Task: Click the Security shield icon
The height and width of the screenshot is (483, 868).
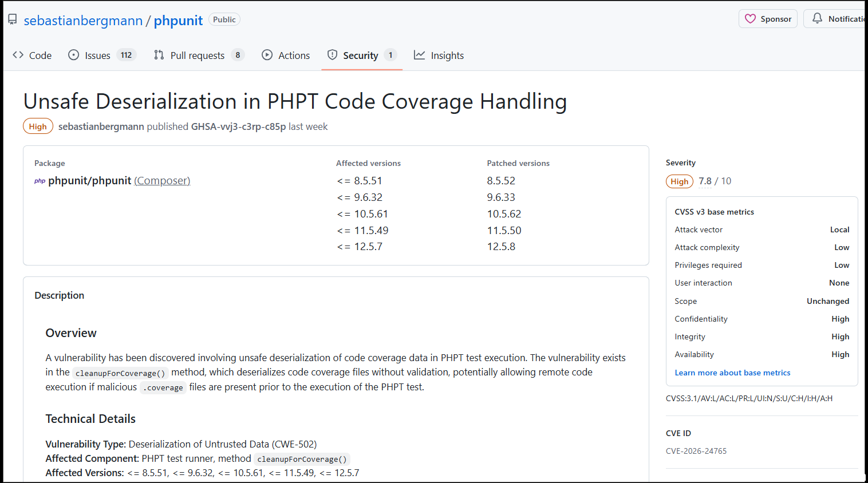Action: (332, 55)
